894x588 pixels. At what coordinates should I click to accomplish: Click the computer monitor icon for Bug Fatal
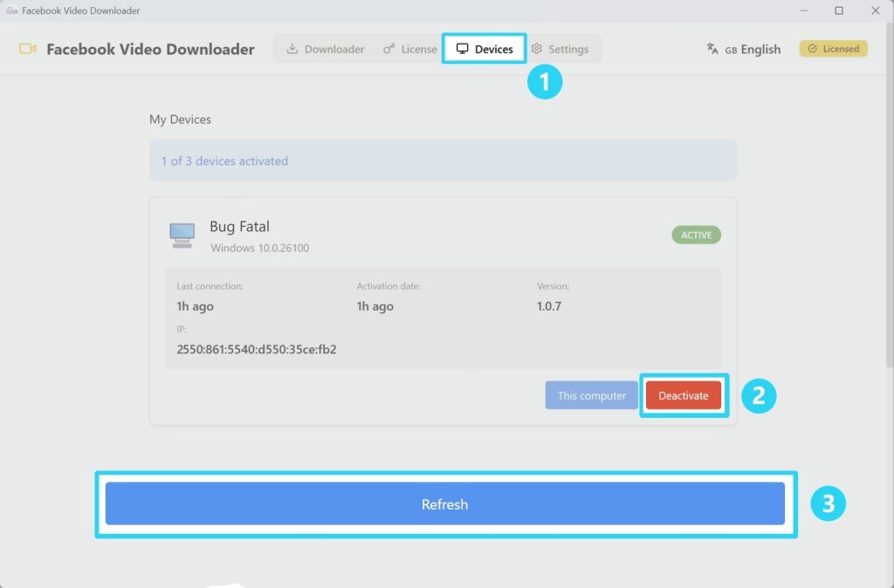pos(182,235)
